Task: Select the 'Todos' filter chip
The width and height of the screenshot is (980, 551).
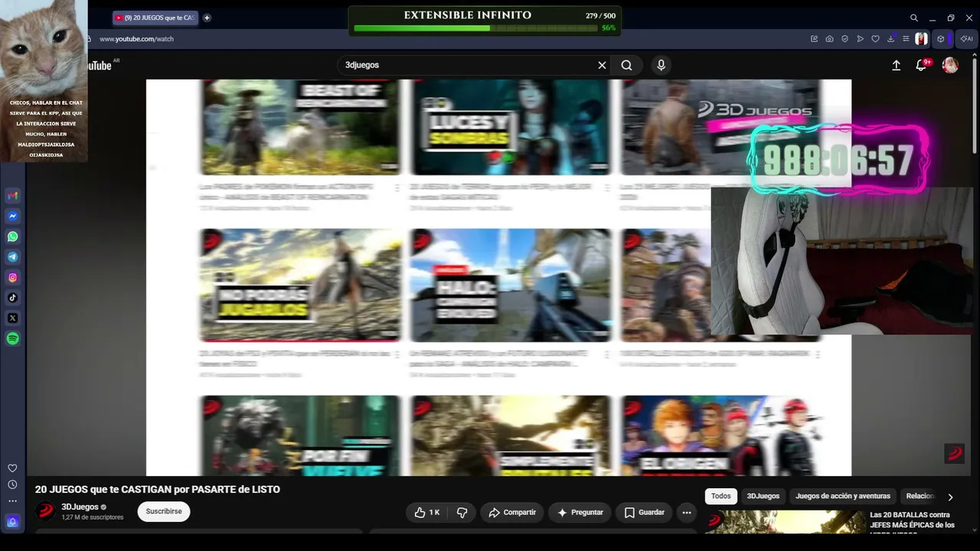Action: (721, 496)
